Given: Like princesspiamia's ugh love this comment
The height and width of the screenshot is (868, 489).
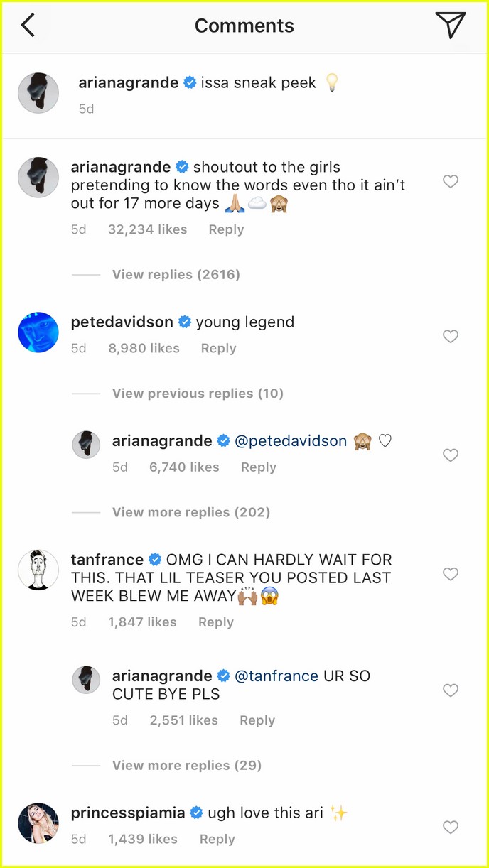Looking at the screenshot, I should [x=451, y=827].
